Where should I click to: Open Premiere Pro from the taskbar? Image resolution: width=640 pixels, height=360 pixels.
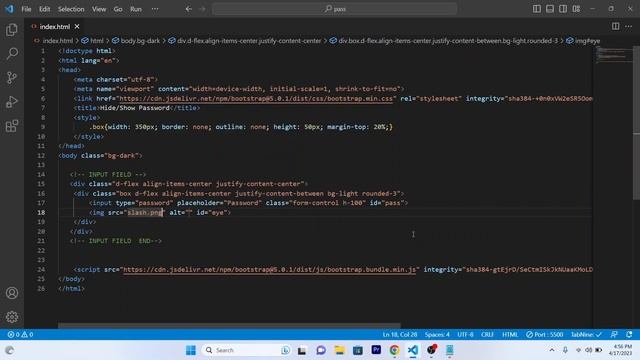click(376, 350)
